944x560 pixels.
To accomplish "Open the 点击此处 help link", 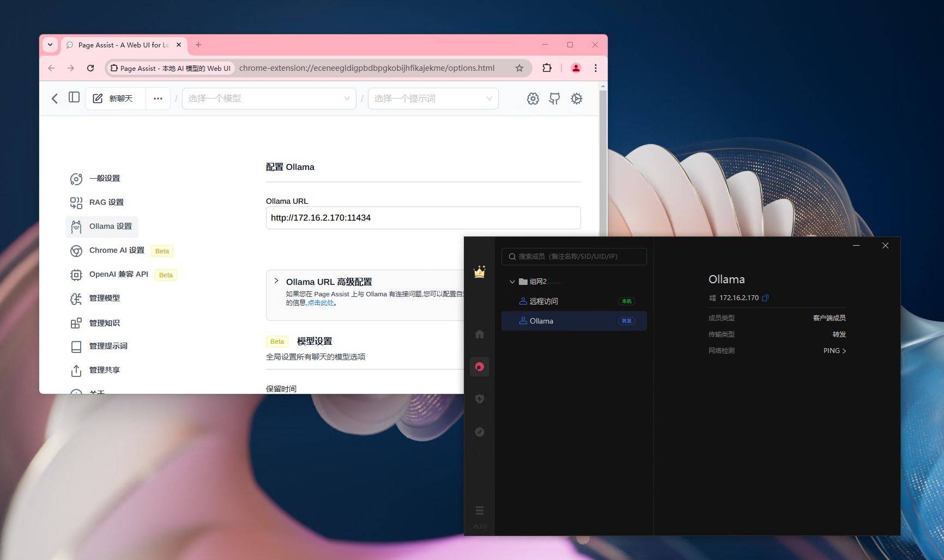I will tap(321, 302).
